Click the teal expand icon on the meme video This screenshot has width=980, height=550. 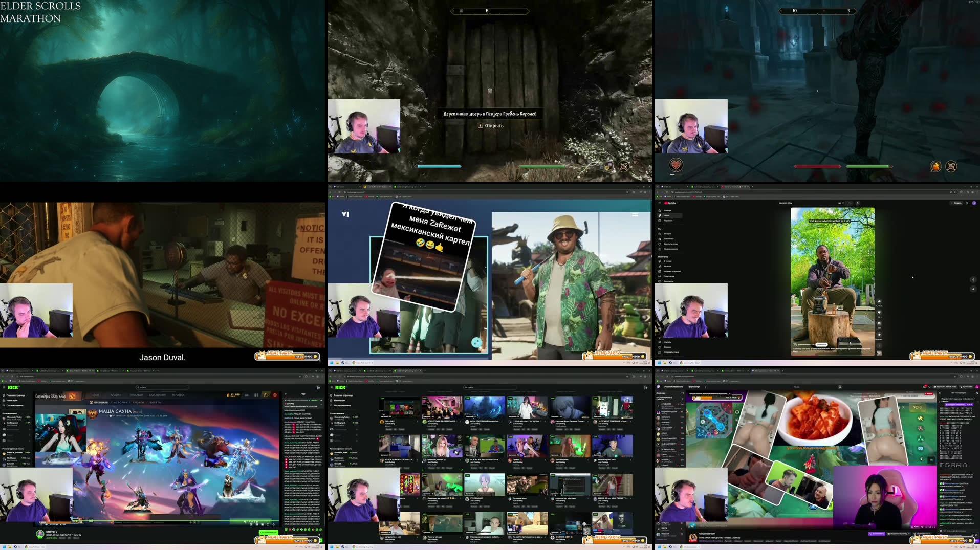click(x=476, y=342)
